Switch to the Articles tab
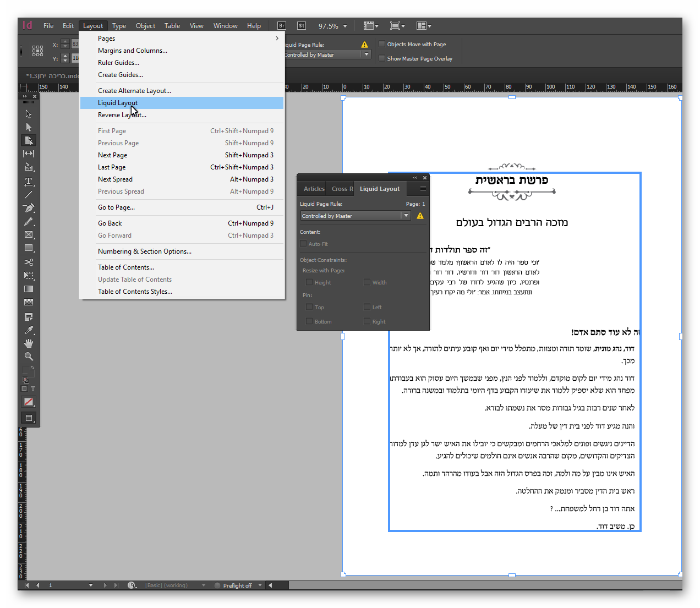Viewport: 700px width, 608px height. [314, 189]
